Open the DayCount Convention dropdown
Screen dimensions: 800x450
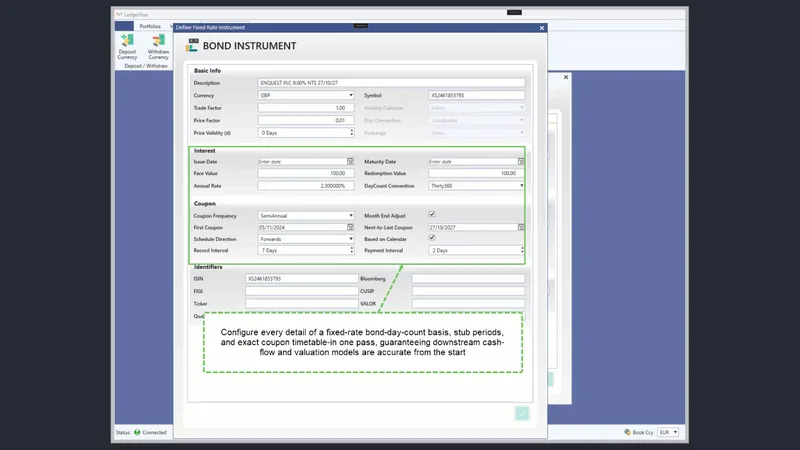pyautogui.click(x=476, y=186)
